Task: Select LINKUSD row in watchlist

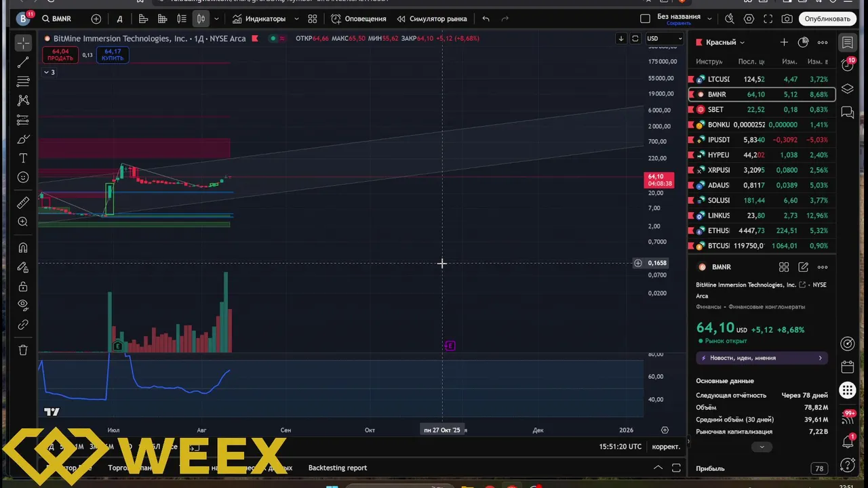Action: tap(762, 216)
